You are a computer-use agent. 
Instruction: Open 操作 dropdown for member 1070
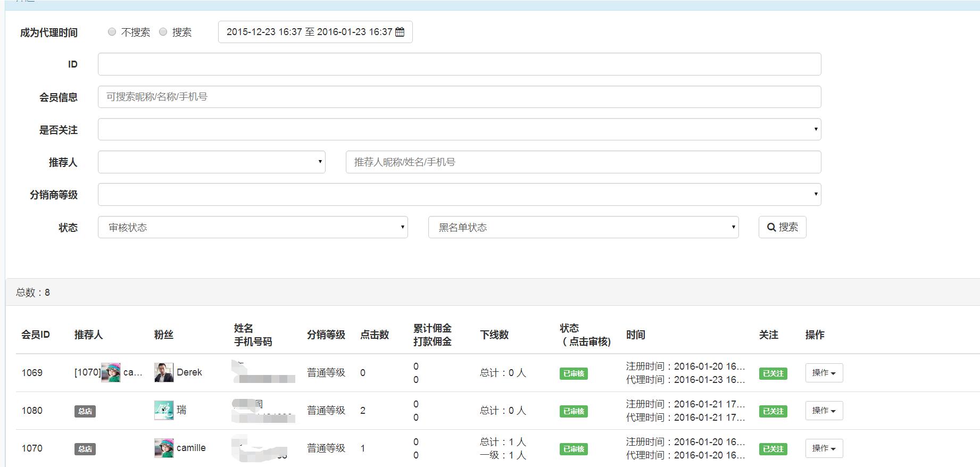tap(824, 448)
